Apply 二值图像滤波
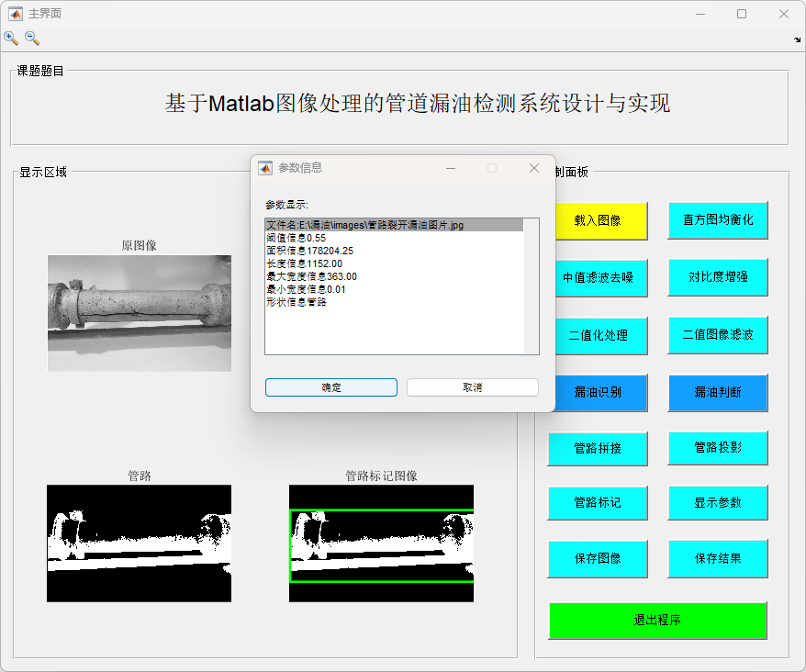This screenshot has width=806, height=672. (718, 335)
